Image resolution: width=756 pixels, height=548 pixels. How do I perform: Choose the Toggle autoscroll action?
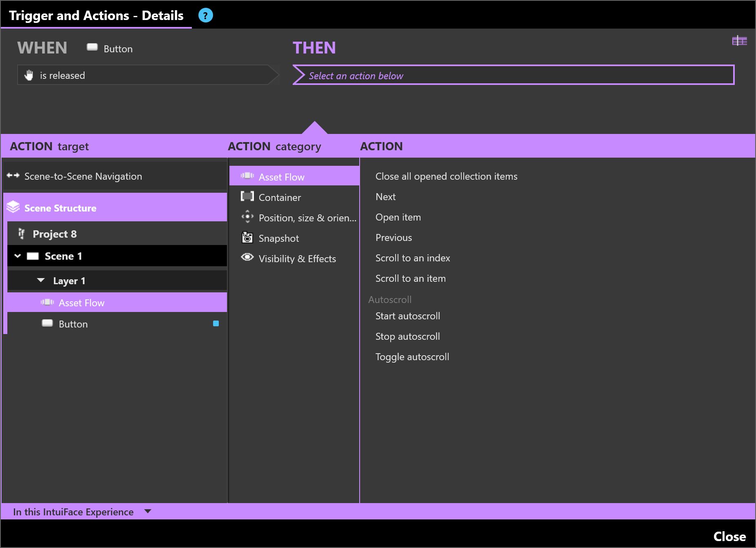[x=412, y=357]
